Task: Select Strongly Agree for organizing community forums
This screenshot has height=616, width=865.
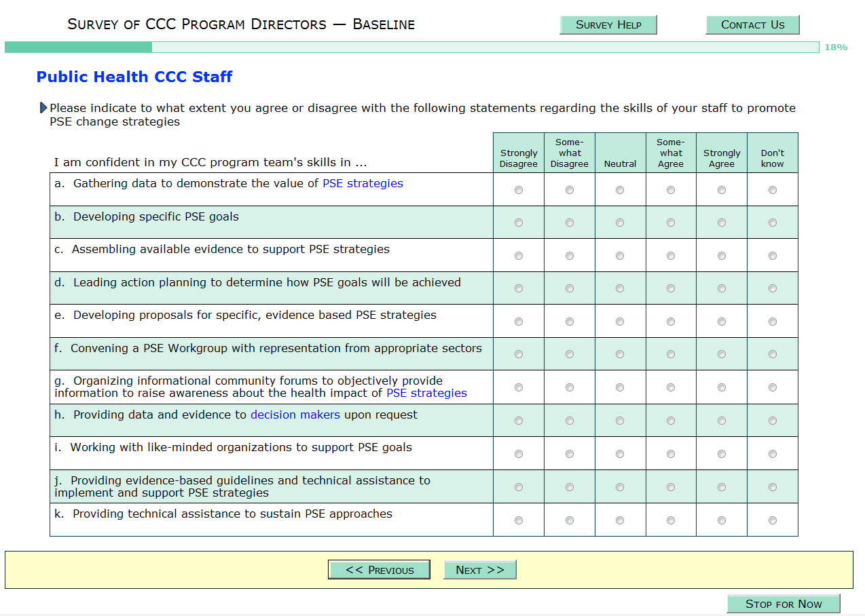Action: pos(722,387)
